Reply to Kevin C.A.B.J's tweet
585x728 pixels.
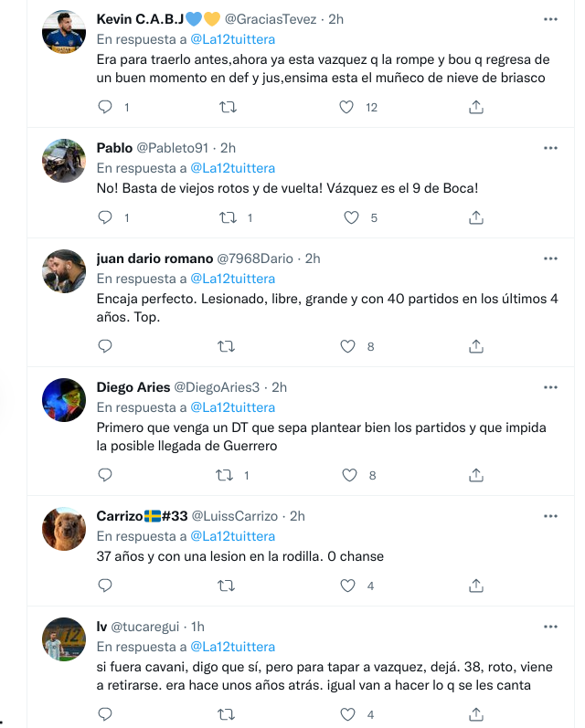tap(105, 107)
